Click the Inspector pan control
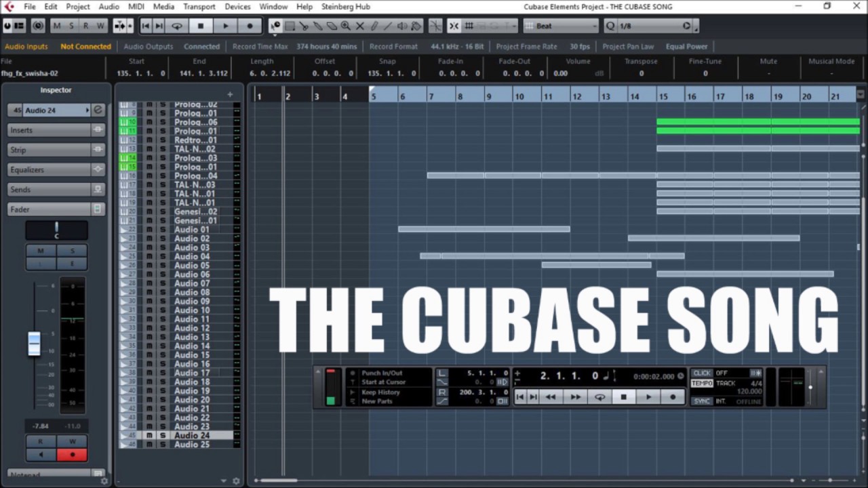Viewport: 868px width, 488px height. [56, 230]
